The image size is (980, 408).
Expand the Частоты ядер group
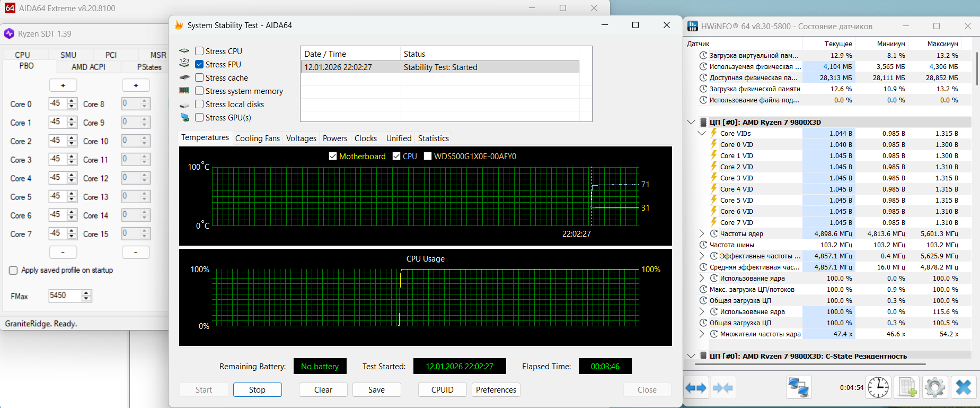pos(702,233)
